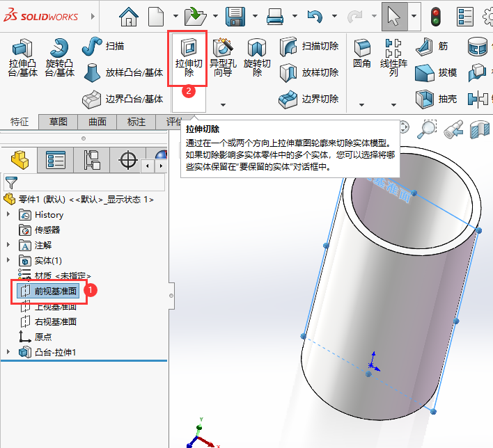Select 传感器 (Sensors) folder

pos(39,230)
